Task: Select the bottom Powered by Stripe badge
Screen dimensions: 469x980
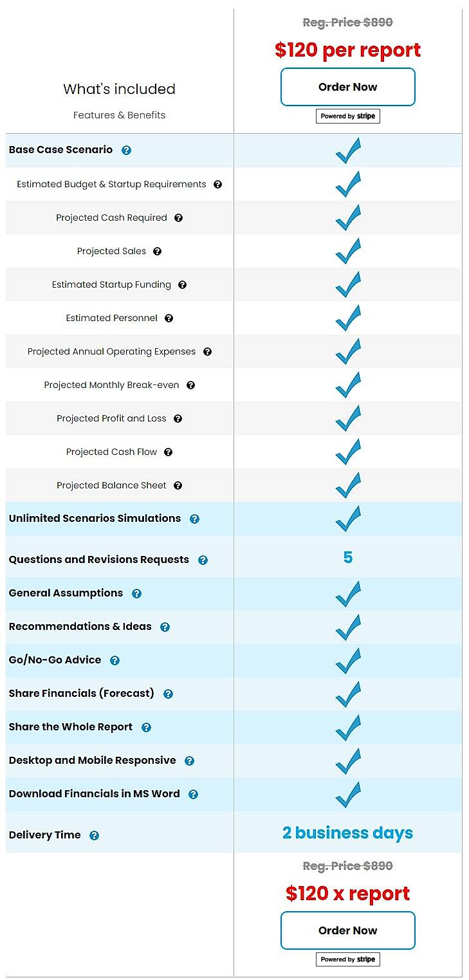Action: coord(347,959)
